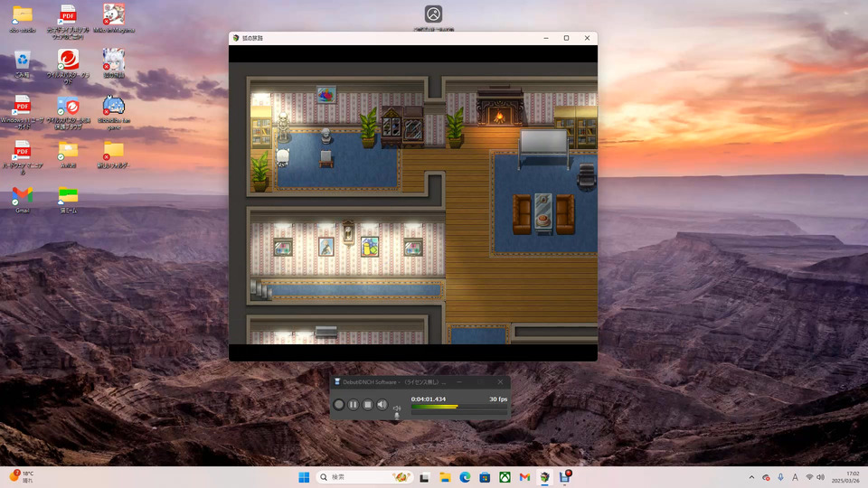Launch the white-haired fox girl game icon
The image size is (868, 488).
click(x=114, y=63)
